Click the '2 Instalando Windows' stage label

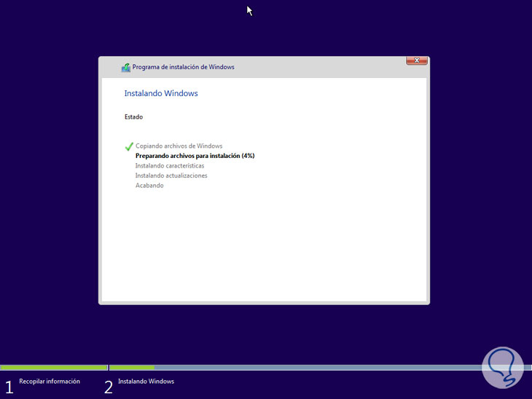[x=139, y=385]
